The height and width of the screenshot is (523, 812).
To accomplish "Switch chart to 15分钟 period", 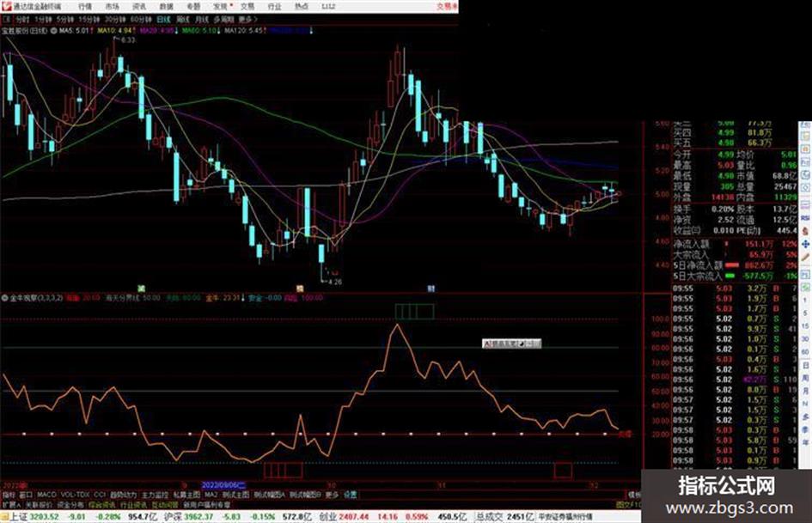I will (89, 20).
